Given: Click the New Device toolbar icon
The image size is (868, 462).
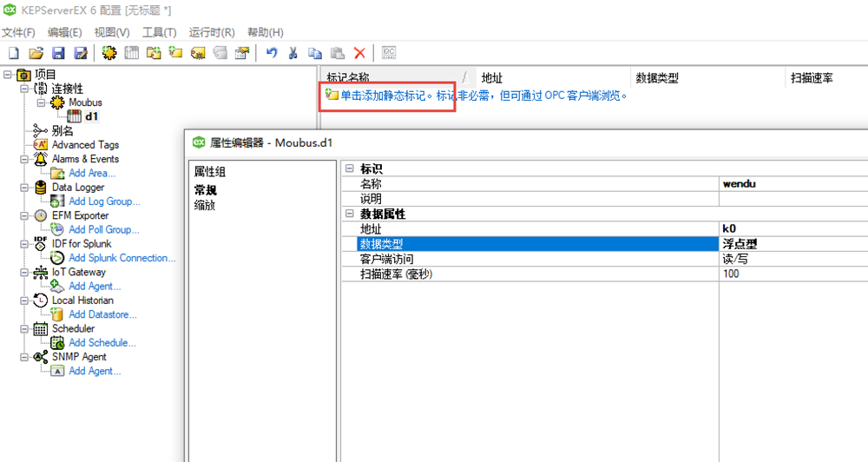Looking at the screenshot, I should click(x=132, y=53).
